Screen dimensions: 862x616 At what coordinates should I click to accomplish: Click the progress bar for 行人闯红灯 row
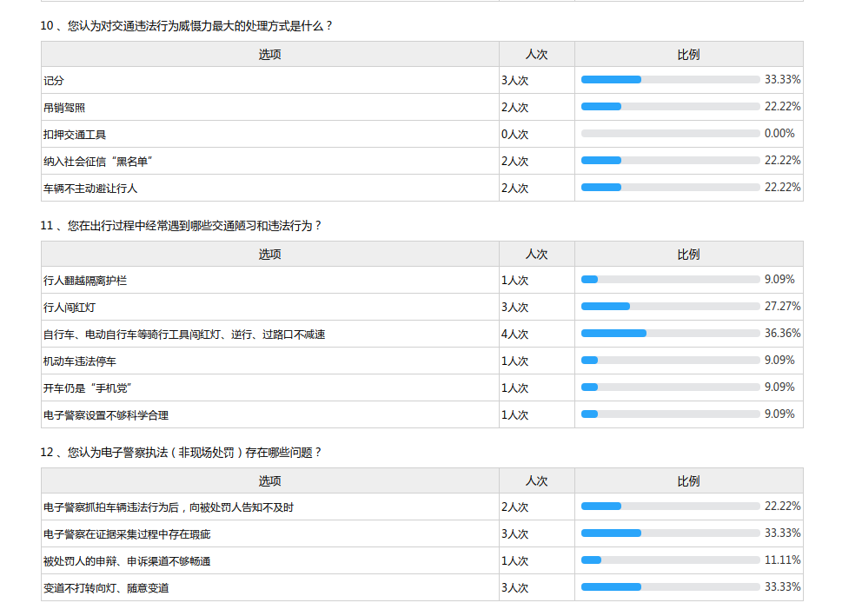click(670, 307)
